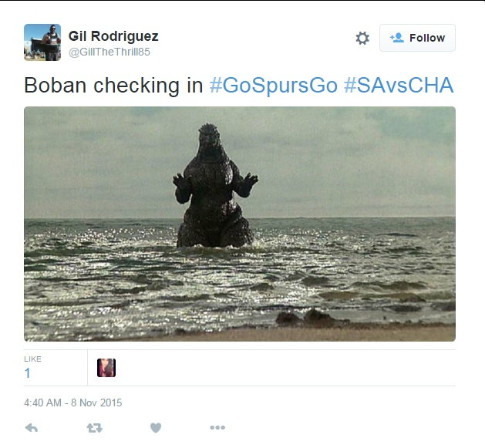
Task: Click Godzilla figure in the tweet image
Action: (215, 186)
